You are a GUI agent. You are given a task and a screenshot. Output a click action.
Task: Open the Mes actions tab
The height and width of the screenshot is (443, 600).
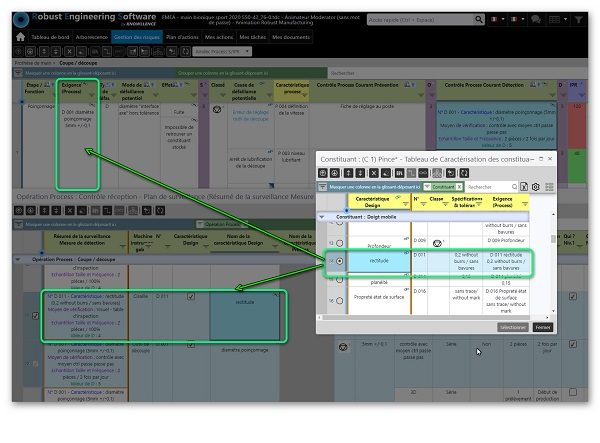click(x=219, y=37)
